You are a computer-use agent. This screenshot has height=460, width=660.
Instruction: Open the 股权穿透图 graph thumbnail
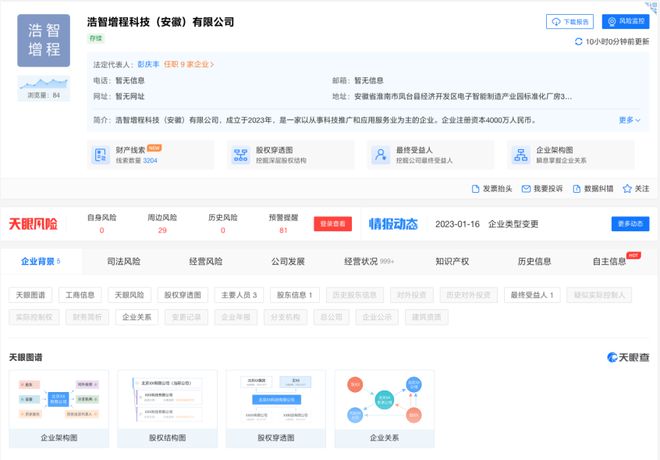coord(276,409)
